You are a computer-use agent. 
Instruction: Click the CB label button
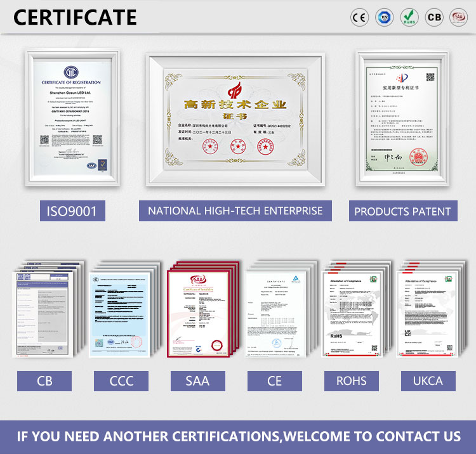click(x=44, y=381)
